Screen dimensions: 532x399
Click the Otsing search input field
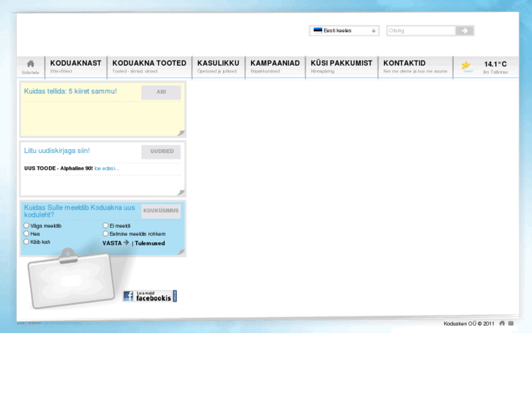(421, 31)
